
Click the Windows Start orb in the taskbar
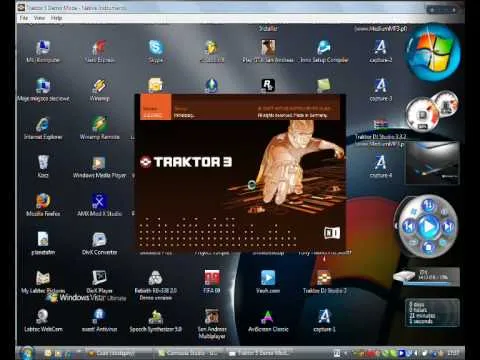coord(27,353)
